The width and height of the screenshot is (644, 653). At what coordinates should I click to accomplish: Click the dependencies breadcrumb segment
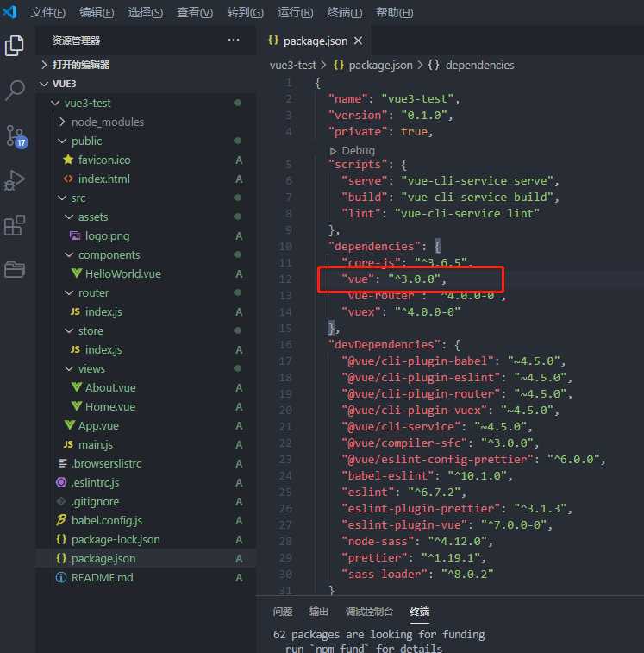coord(472,65)
